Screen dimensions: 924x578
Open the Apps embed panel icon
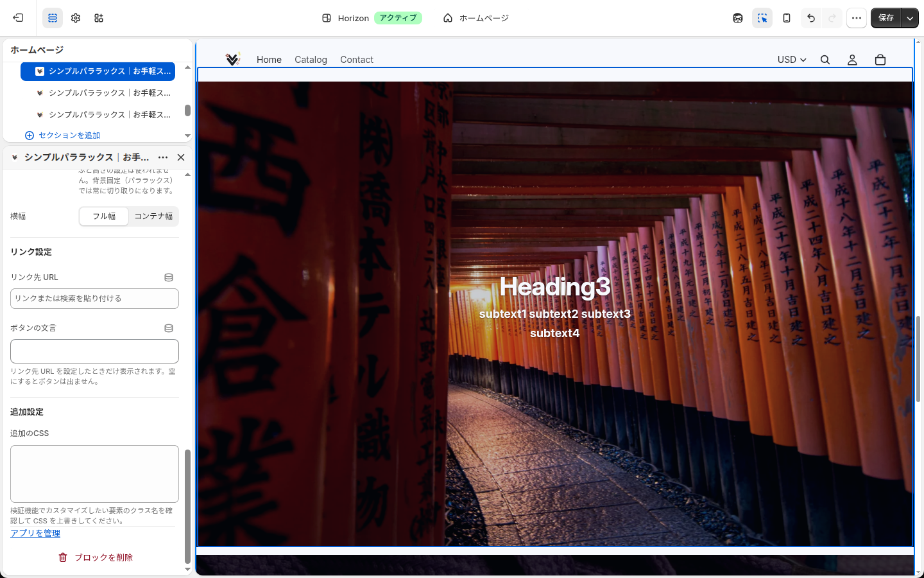pyautogui.click(x=99, y=18)
